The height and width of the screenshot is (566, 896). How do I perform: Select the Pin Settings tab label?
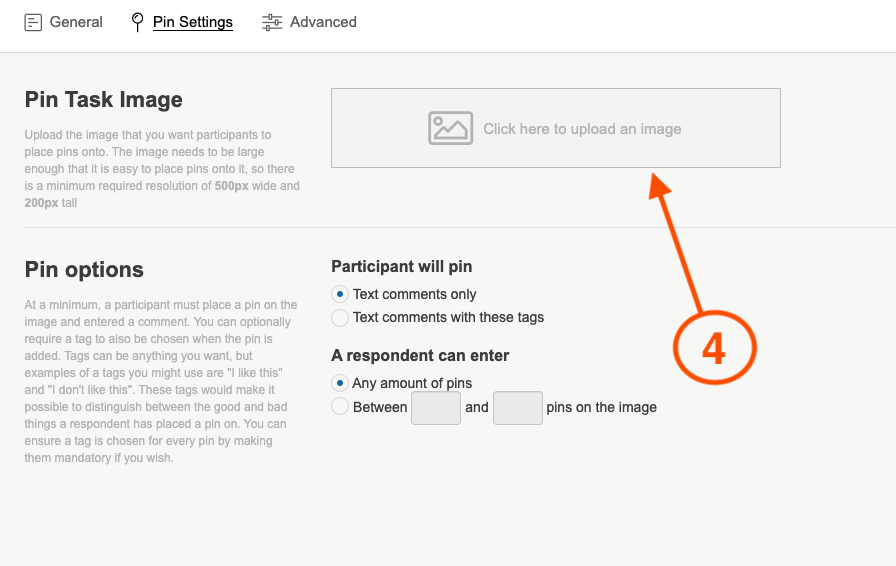point(193,22)
